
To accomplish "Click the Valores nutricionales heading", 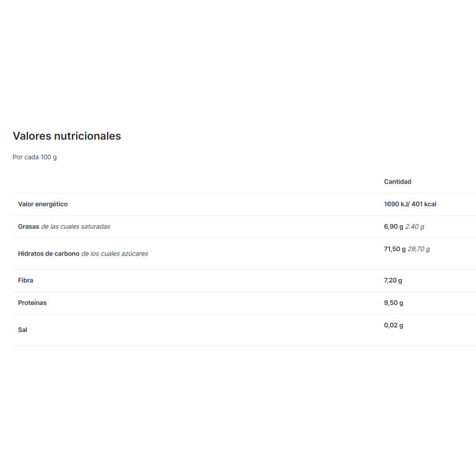I will point(67,136).
